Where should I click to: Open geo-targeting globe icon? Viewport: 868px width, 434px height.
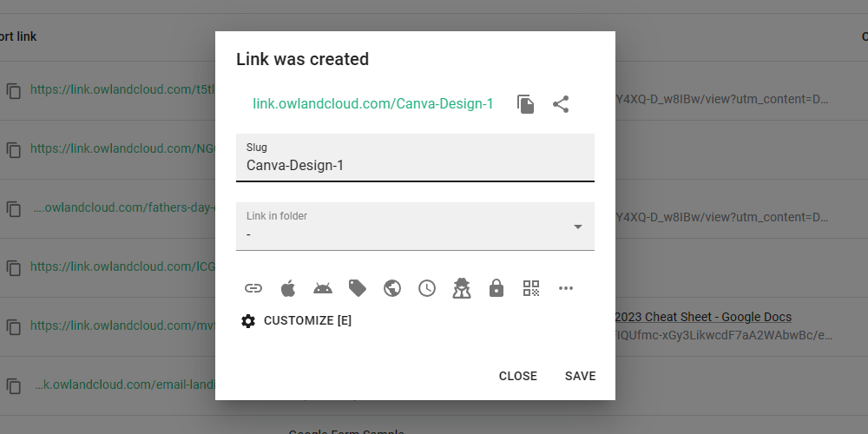[392, 288]
